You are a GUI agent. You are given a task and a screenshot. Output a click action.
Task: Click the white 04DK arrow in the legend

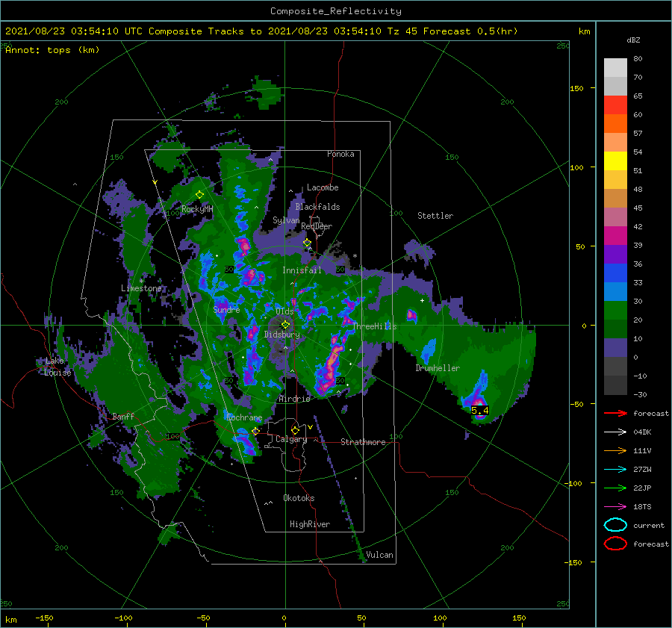point(615,432)
